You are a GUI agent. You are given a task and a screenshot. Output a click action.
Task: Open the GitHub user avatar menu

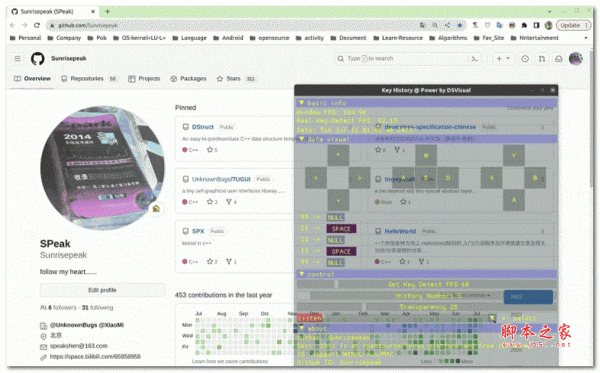coord(576,59)
